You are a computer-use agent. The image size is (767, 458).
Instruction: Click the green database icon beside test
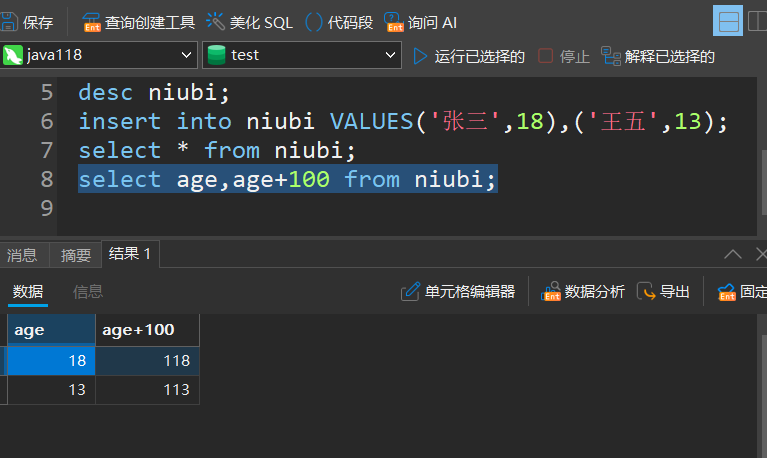click(216, 55)
